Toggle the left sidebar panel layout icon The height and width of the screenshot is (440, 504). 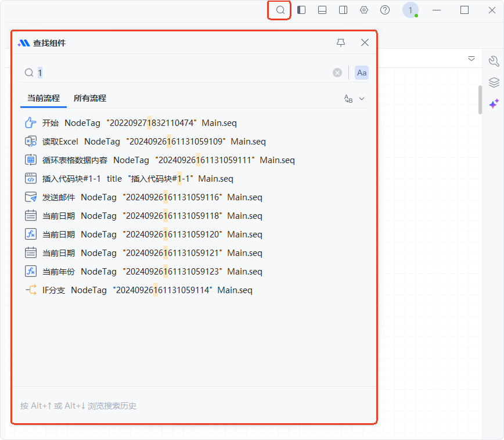pyautogui.click(x=301, y=10)
